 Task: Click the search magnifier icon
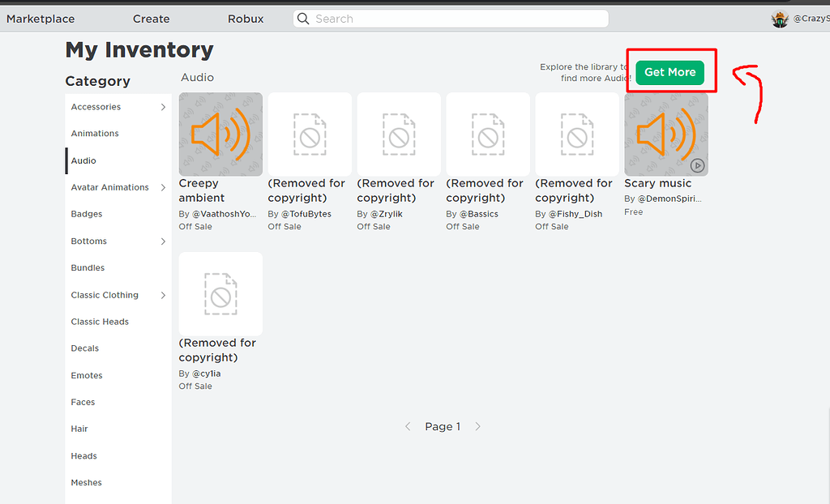pyautogui.click(x=303, y=19)
